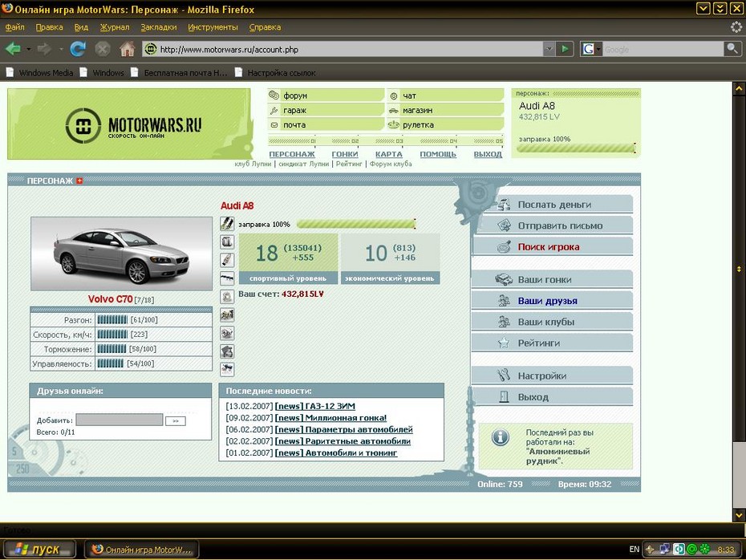The height and width of the screenshot is (560, 746).
Task: Click the Volvo C70 car thumbnail
Action: pos(121,254)
